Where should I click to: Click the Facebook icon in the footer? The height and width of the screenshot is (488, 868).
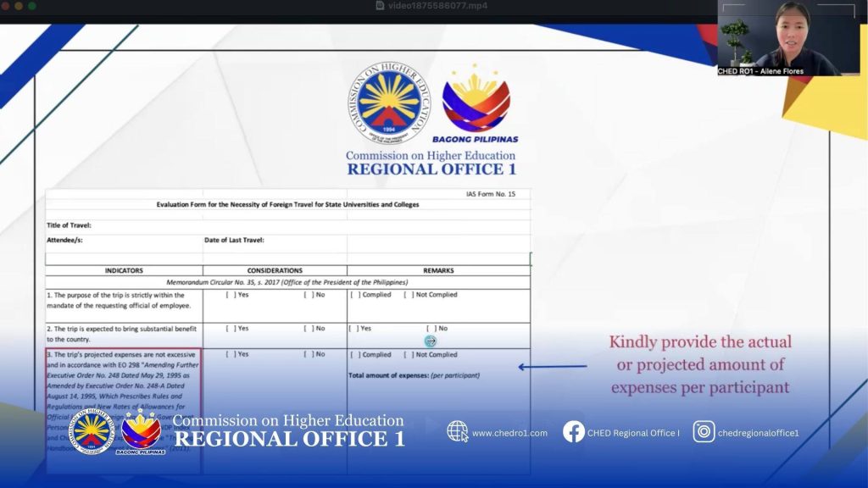[574, 431]
